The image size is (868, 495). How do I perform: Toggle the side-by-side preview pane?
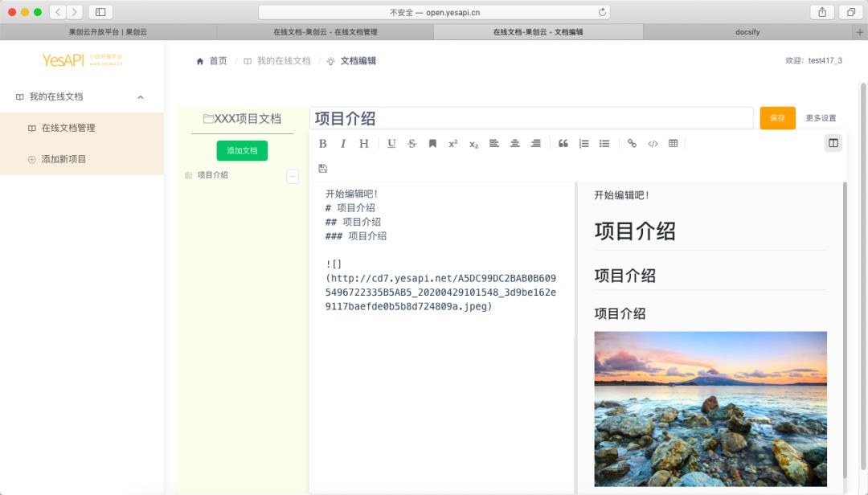[833, 143]
